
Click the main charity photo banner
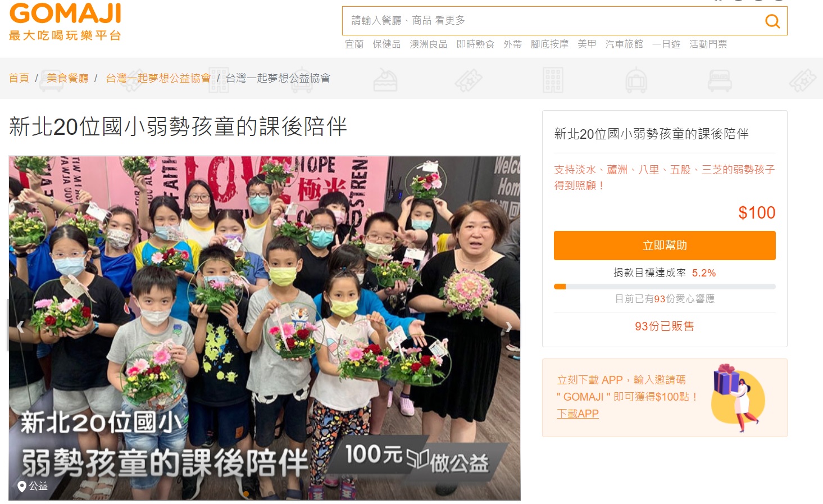click(265, 328)
